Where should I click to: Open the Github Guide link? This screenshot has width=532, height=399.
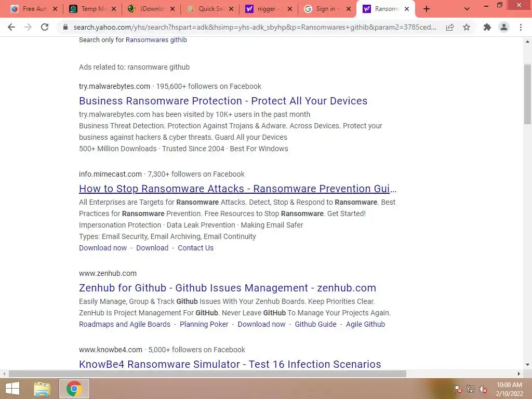coord(315,324)
